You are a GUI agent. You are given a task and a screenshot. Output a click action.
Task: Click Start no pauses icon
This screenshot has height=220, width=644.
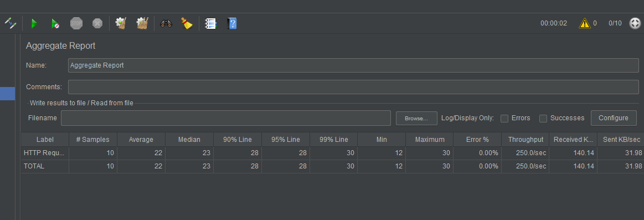pos(55,23)
